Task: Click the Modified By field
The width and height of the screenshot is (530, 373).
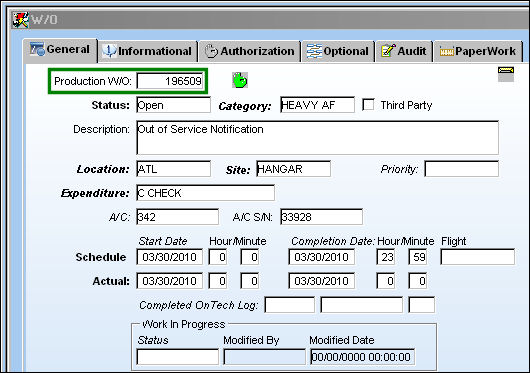Action: pos(264,357)
